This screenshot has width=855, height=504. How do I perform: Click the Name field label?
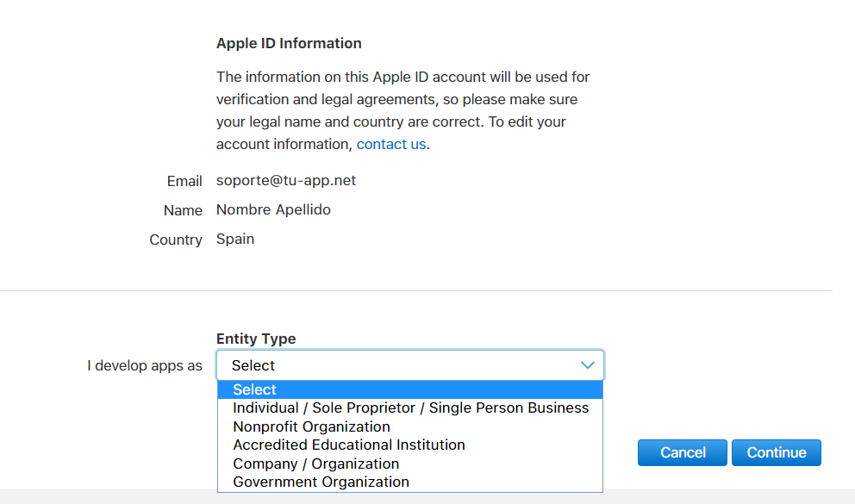pyautogui.click(x=183, y=211)
